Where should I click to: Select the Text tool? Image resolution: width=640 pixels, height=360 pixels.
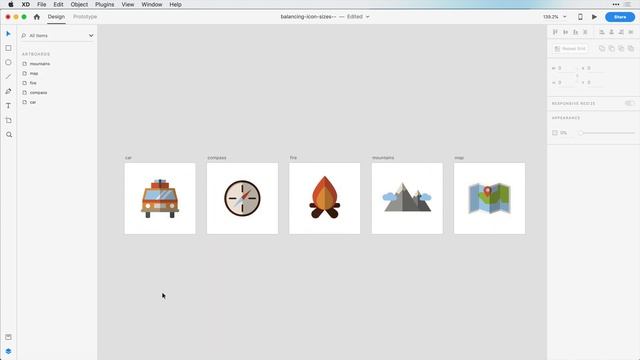pyautogui.click(x=8, y=106)
